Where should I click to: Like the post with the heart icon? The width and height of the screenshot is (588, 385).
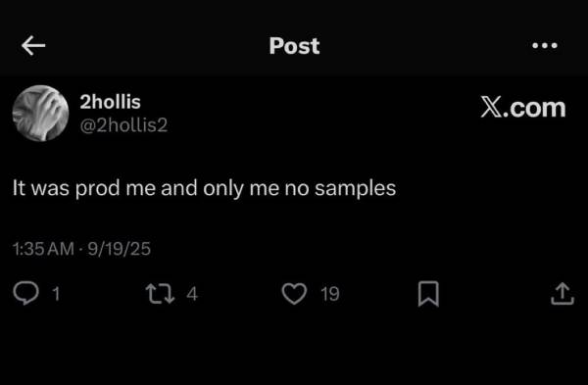click(x=294, y=294)
